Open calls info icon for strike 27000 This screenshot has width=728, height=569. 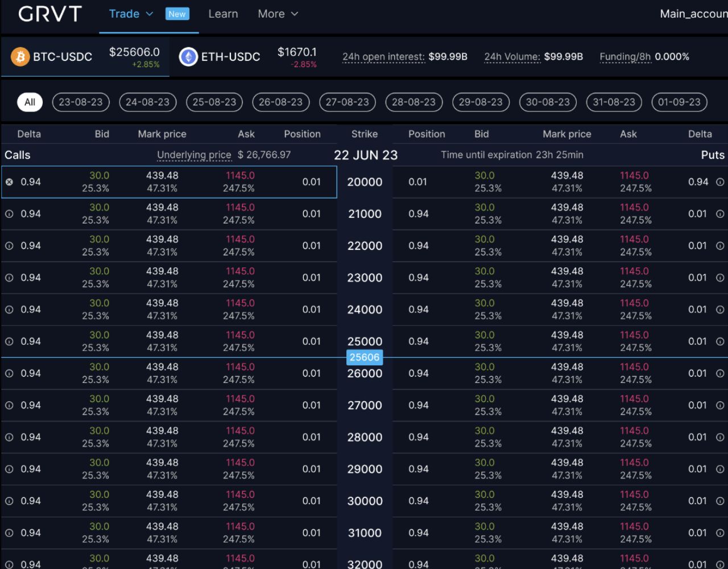(x=9, y=405)
